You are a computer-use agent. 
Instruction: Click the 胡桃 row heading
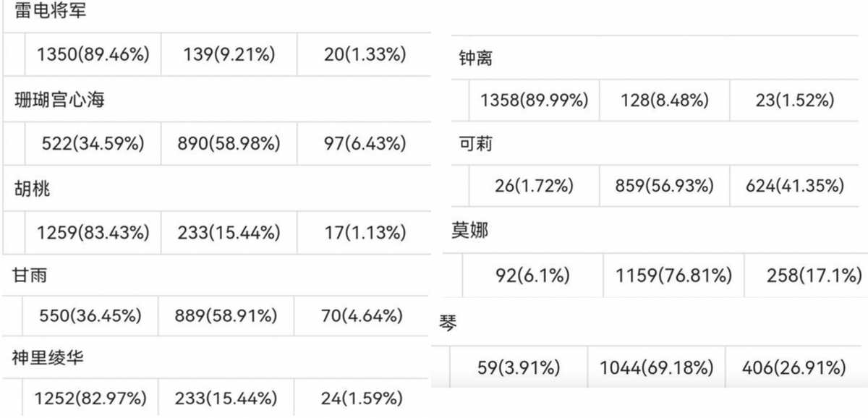tap(33, 189)
